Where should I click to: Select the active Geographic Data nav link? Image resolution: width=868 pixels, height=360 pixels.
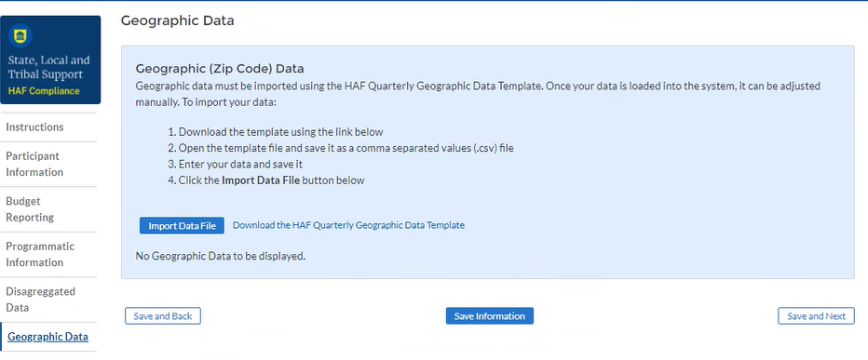click(x=47, y=337)
